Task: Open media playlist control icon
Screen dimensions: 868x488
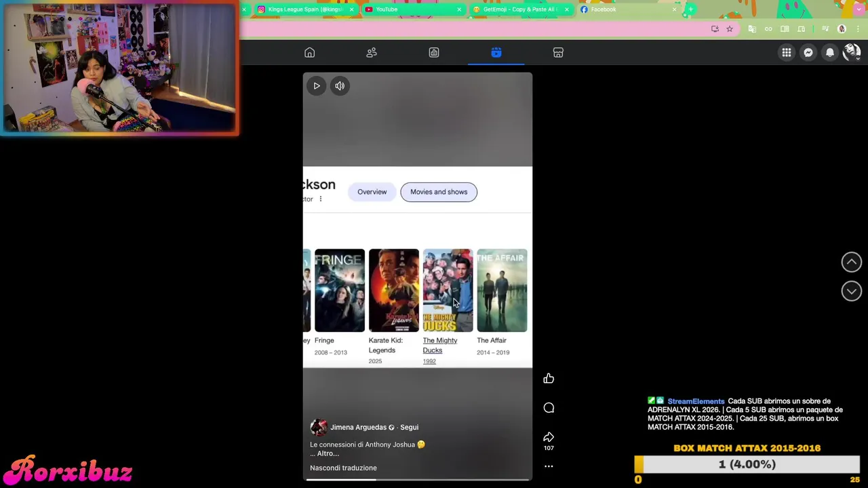Action: point(825,29)
